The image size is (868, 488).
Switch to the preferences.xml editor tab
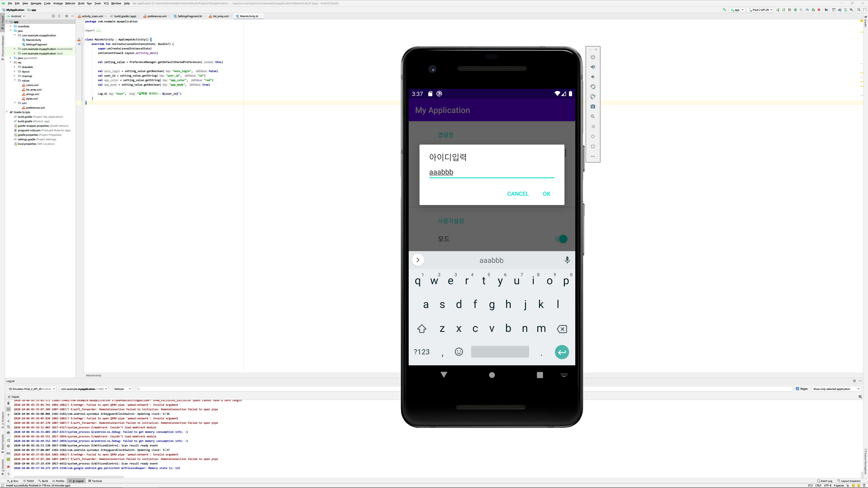(157, 16)
